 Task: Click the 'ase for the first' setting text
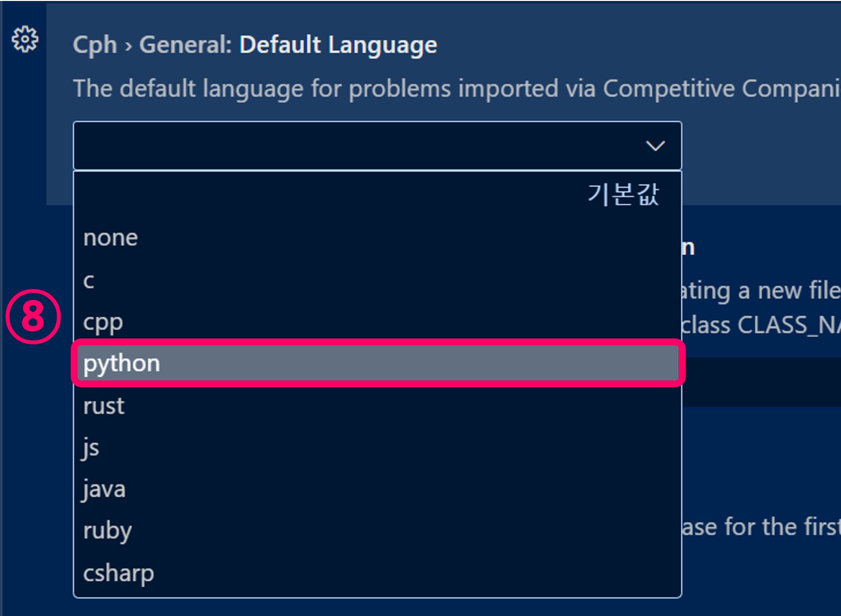pyautogui.click(x=761, y=527)
